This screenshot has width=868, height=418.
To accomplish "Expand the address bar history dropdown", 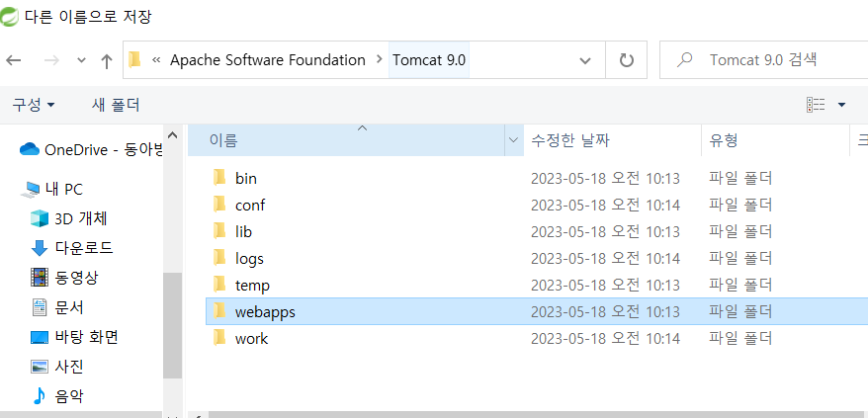I will pyautogui.click(x=585, y=60).
